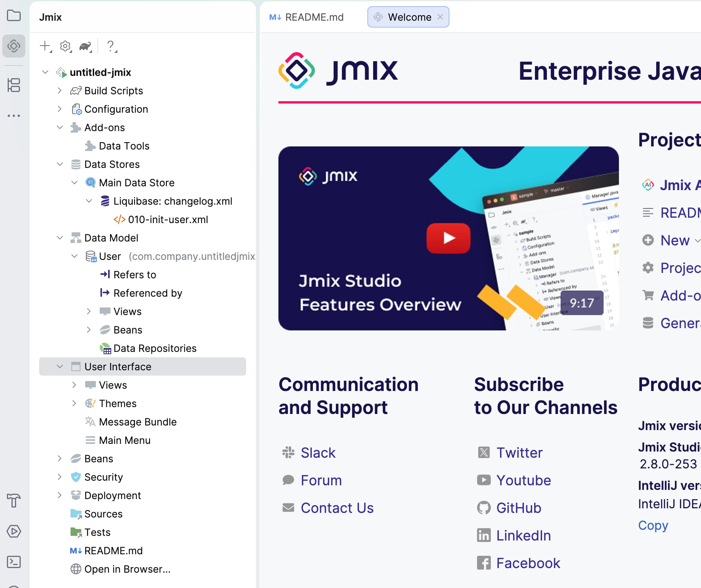Open the Services hexagon play icon
The width and height of the screenshot is (701, 588).
point(14,531)
